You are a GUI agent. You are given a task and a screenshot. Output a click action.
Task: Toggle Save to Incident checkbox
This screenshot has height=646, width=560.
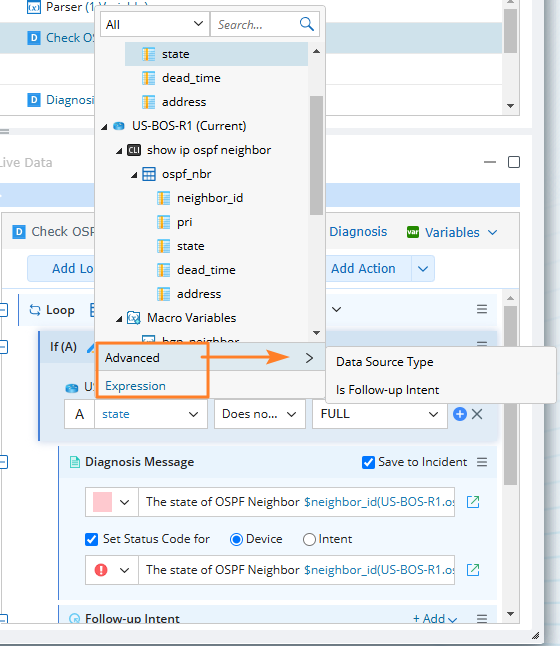368,462
